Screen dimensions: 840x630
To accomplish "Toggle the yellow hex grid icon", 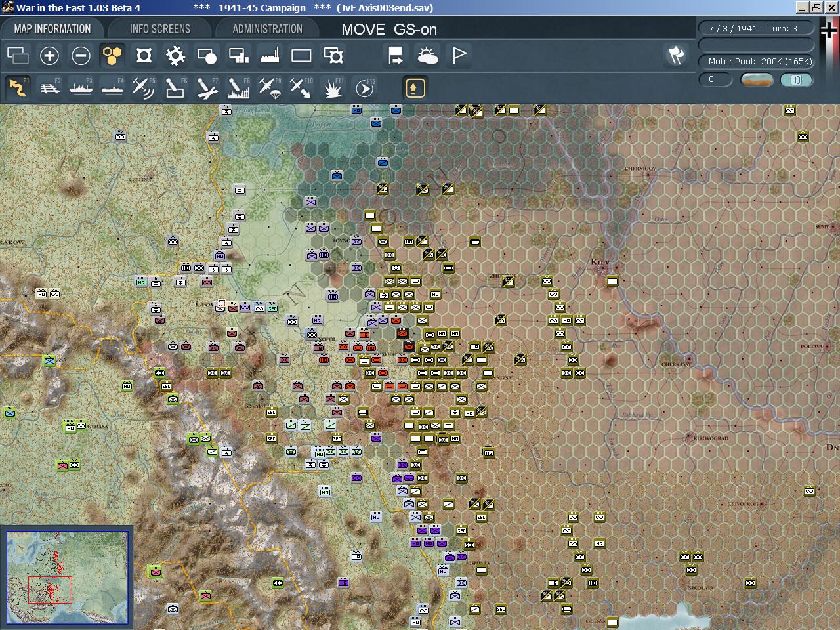I will [x=112, y=56].
